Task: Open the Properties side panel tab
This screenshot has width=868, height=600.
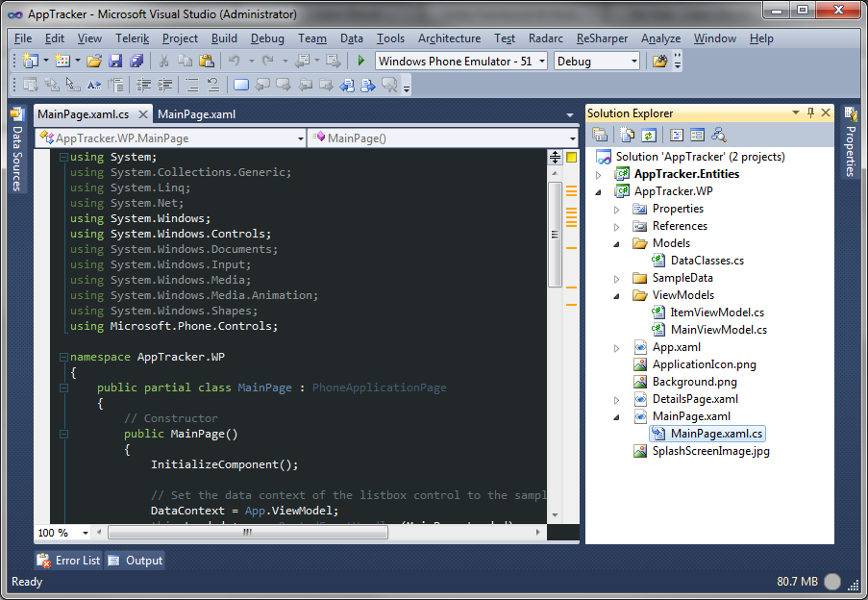Action: coord(851,142)
